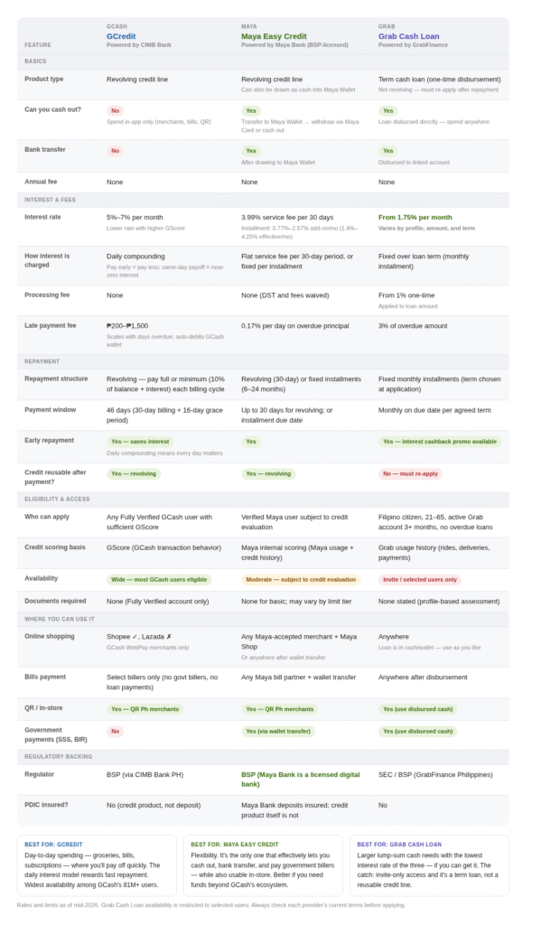
Task: Click the 'Yes — interest cashback promo available' badge
Action: [x=440, y=441]
